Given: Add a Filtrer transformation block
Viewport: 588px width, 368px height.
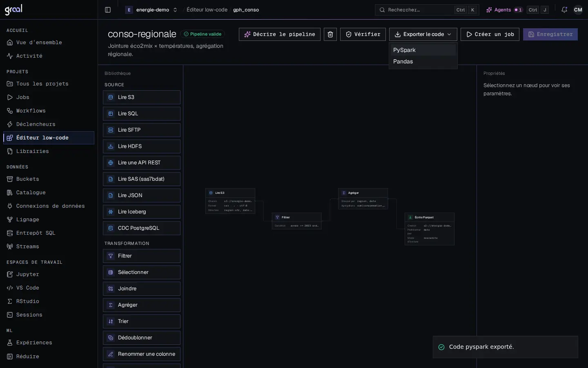Looking at the screenshot, I should [x=142, y=256].
